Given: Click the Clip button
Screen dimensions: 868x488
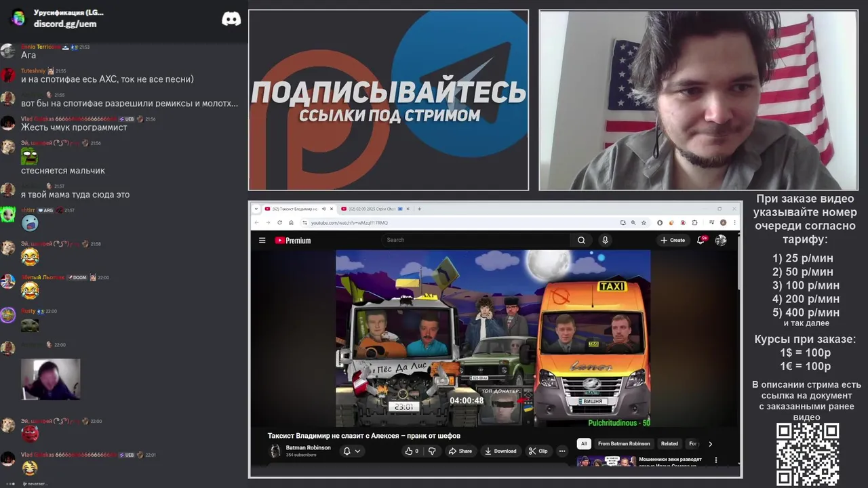Looking at the screenshot, I should (x=538, y=451).
